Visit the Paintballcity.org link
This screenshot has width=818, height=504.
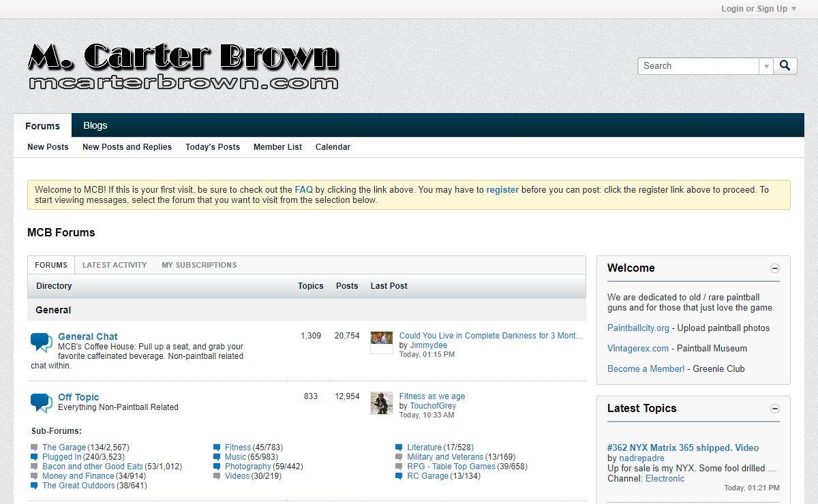638,328
